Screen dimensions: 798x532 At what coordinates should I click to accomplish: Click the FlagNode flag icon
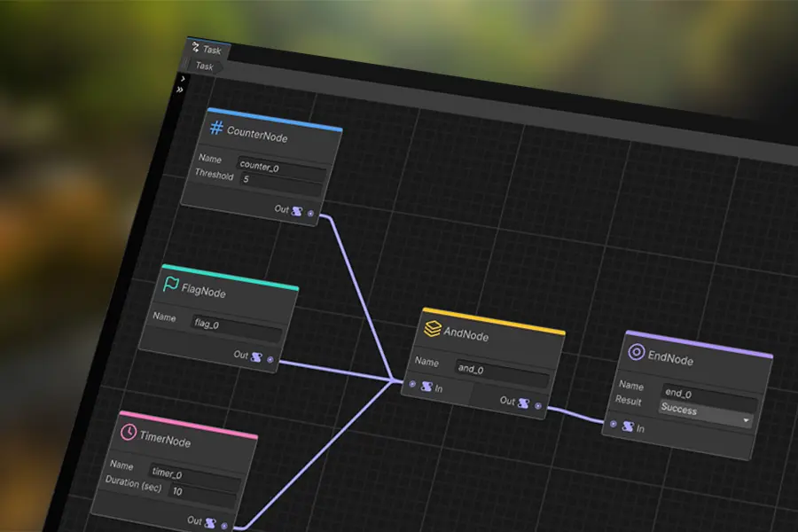171,284
